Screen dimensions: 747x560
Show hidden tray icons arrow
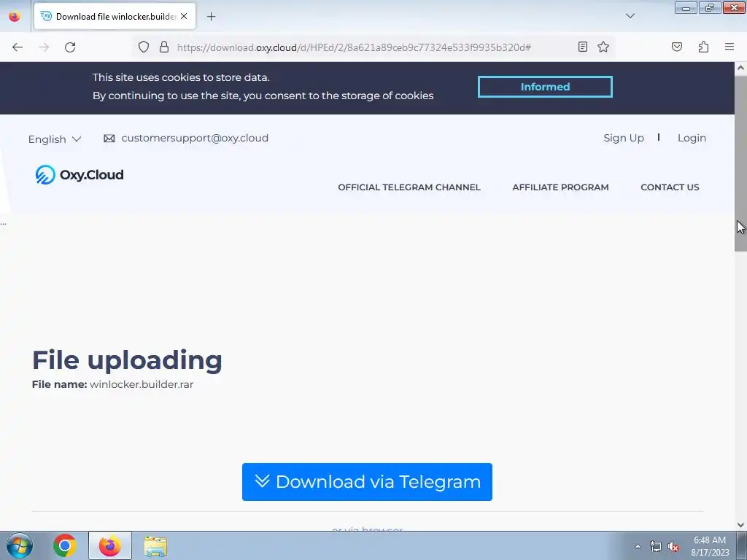[638, 546]
